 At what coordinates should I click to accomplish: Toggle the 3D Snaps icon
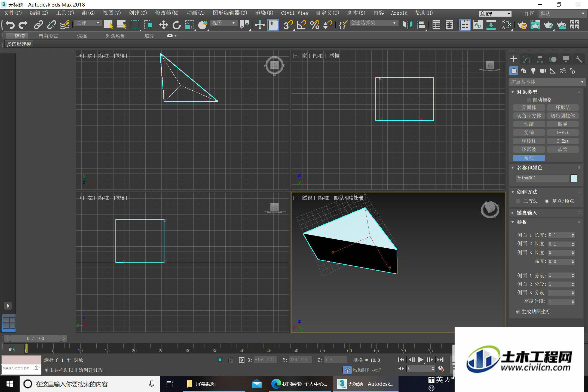(x=288, y=25)
